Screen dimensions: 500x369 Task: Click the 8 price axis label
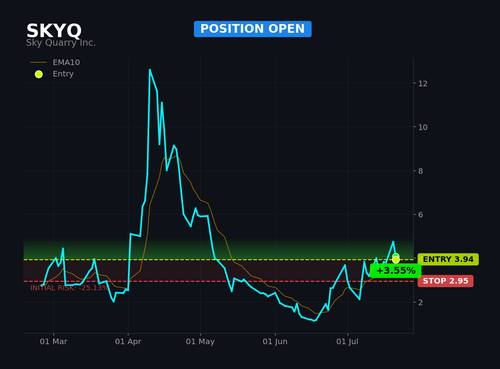click(421, 171)
